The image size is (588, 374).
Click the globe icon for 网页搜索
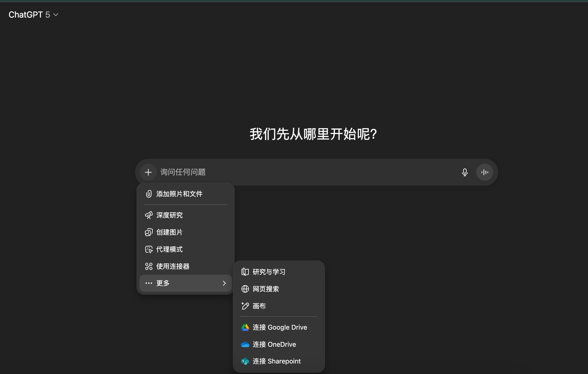(x=245, y=289)
